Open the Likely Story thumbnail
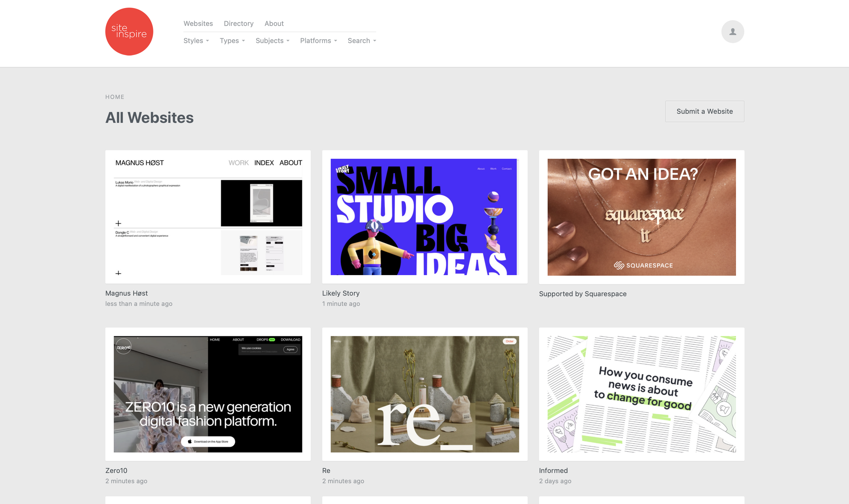849x504 pixels. 424,217
